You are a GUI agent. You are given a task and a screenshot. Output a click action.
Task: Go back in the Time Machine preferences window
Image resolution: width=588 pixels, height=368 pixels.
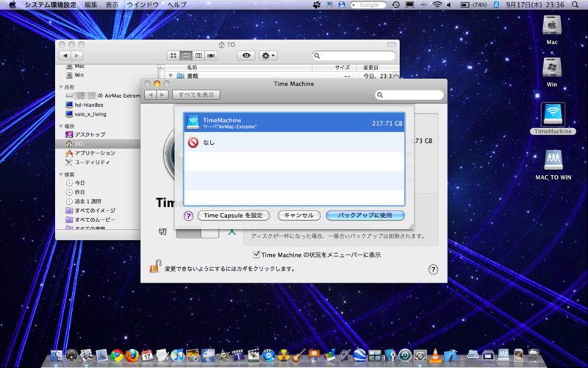click(151, 95)
